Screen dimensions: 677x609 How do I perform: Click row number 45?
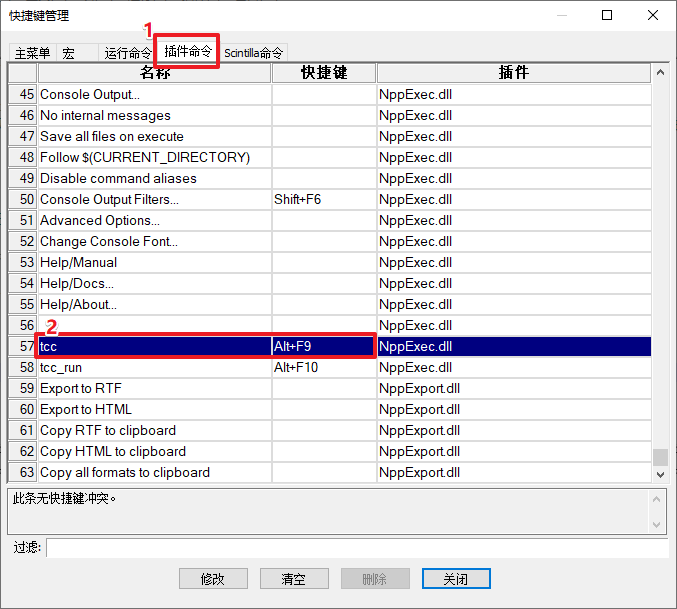click(23, 95)
